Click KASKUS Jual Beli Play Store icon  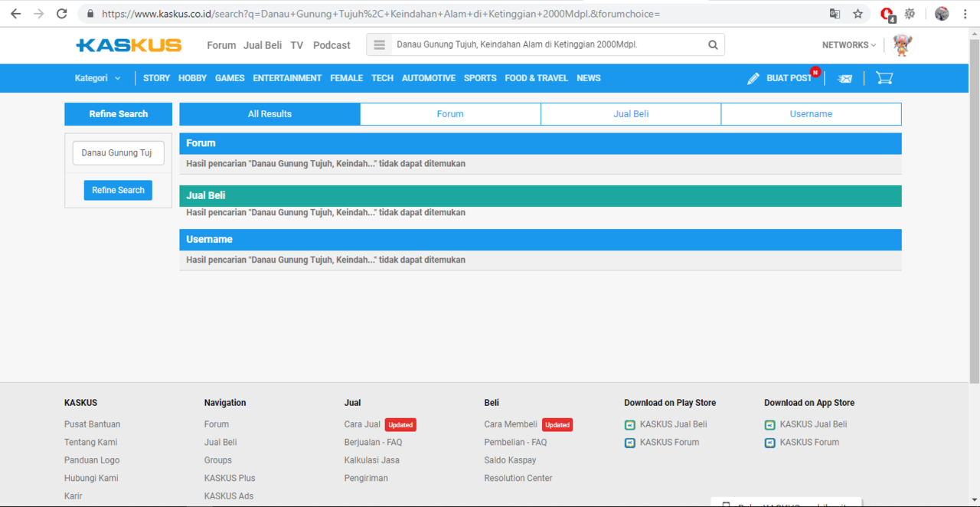click(630, 425)
